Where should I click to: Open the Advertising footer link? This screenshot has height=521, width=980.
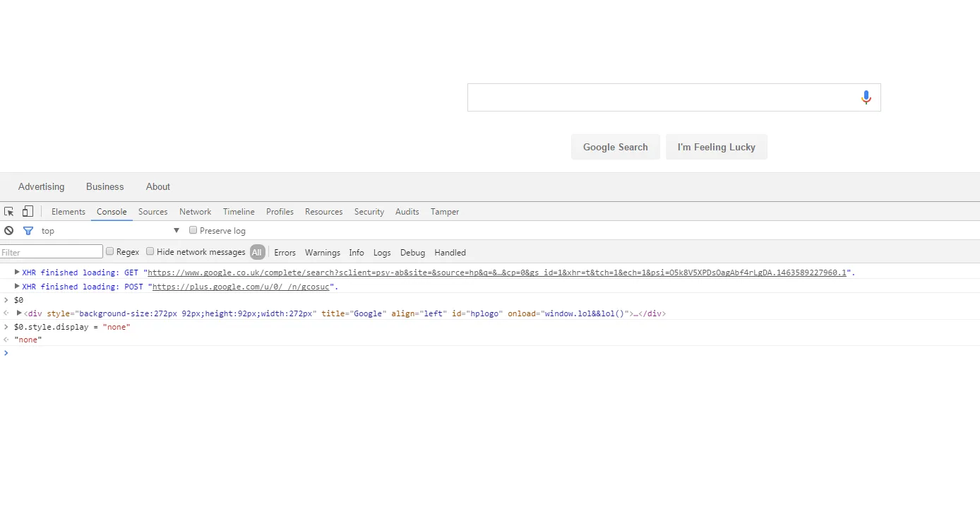41,186
